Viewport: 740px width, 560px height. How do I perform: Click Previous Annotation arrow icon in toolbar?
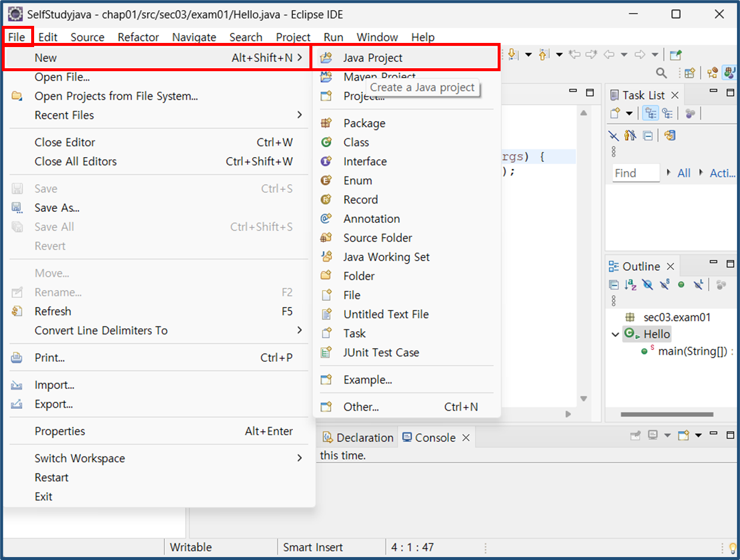click(x=544, y=54)
